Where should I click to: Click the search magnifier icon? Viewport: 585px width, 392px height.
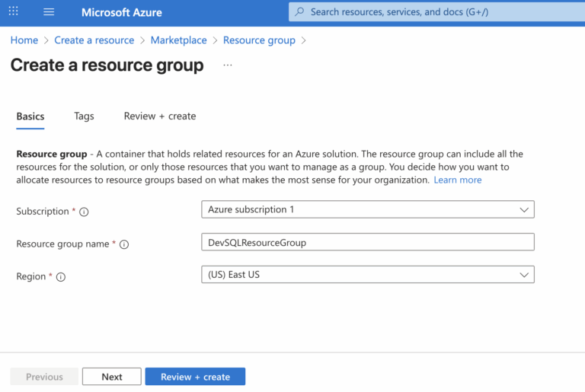(299, 11)
